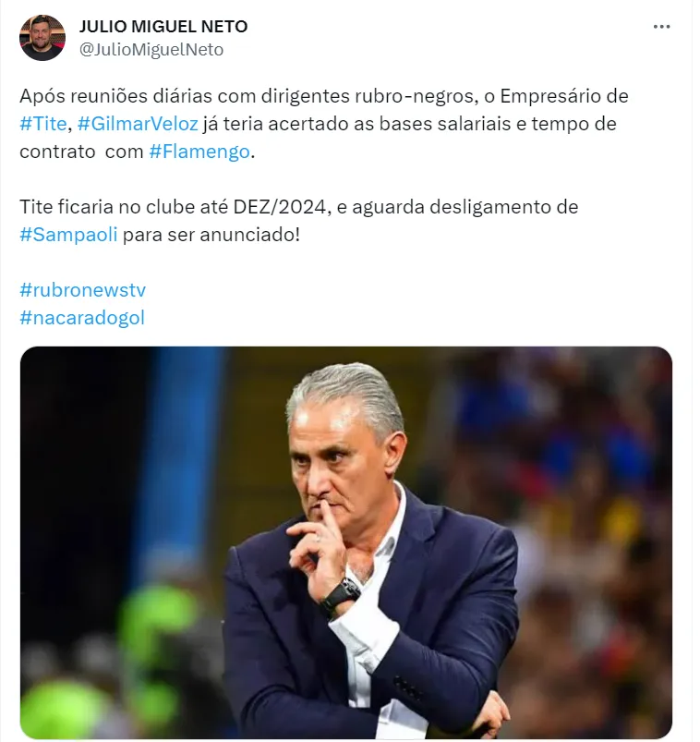Click the sentence "Tite ficaria no clube até DEZ/2024"

(x=173, y=207)
